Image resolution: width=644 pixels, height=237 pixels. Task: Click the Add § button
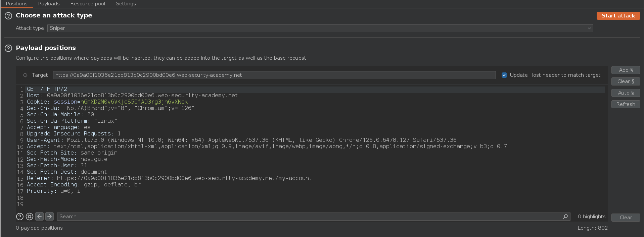tap(626, 70)
